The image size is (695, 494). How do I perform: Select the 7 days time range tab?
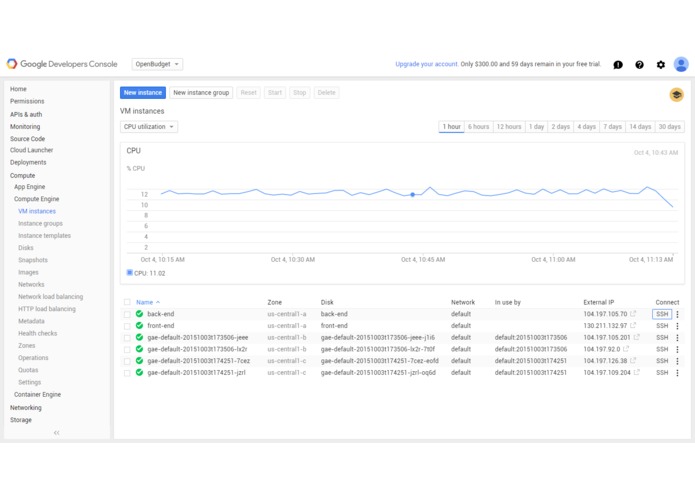coord(612,127)
